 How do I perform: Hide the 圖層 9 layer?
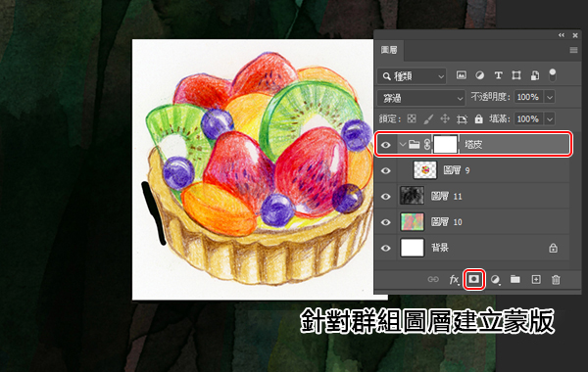(x=385, y=171)
